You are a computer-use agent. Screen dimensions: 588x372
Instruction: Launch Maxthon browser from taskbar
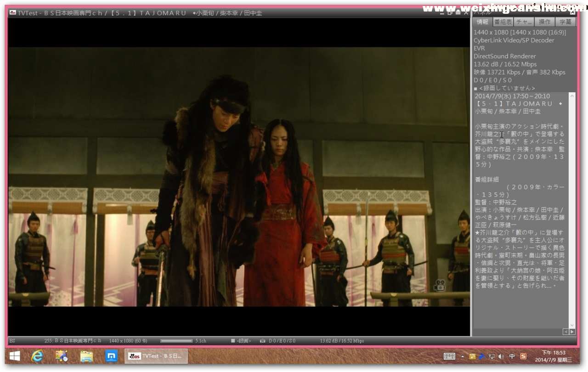[x=111, y=356]
